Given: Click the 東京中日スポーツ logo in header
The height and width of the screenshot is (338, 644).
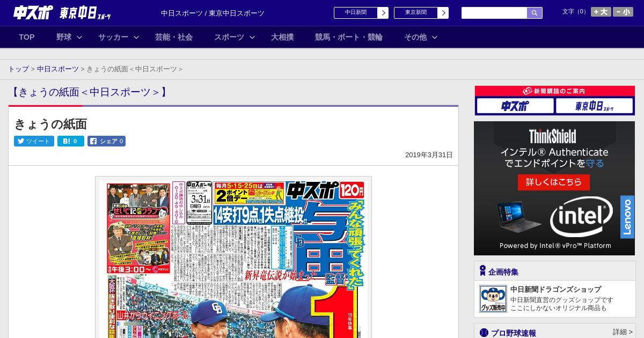Looking at the screenshot, I should point(85,13).
